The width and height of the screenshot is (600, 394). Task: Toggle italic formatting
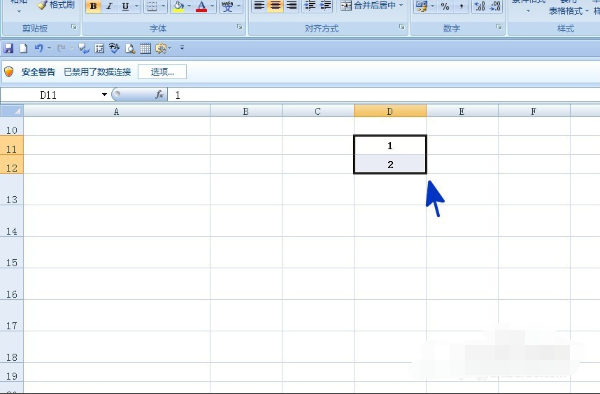coord(109,6)
